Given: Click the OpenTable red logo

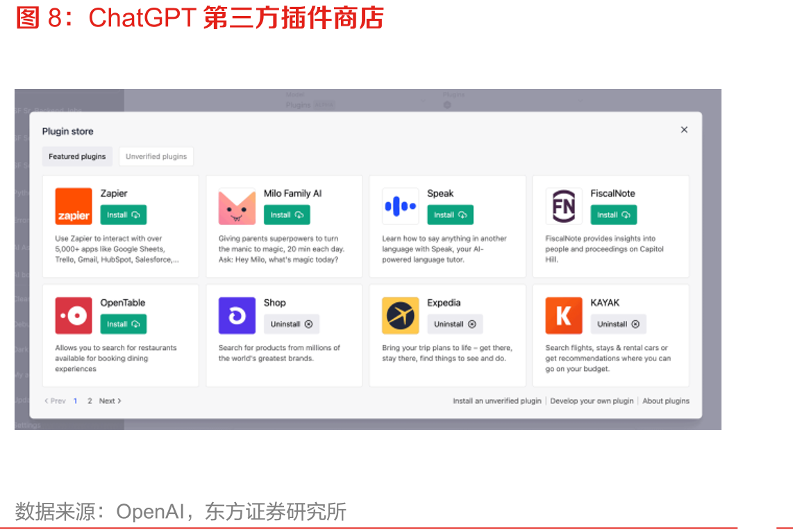Looking at the screenshot, I should click(74, 315).
